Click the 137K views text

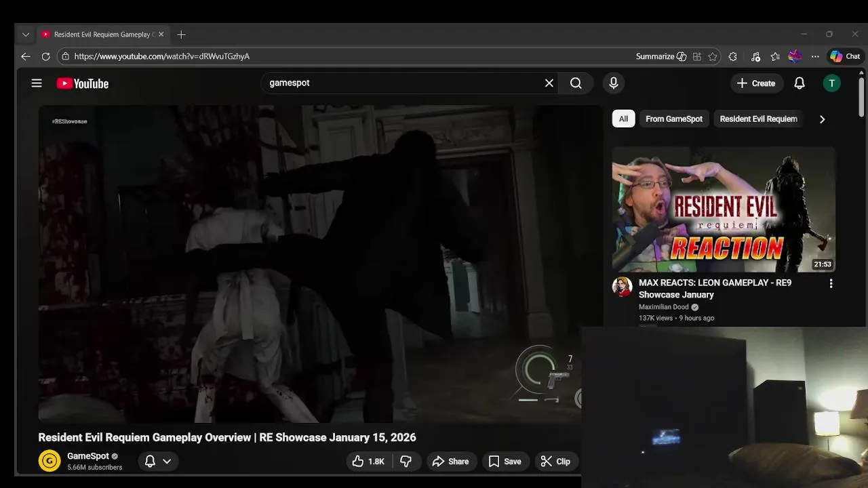point(656,318)
